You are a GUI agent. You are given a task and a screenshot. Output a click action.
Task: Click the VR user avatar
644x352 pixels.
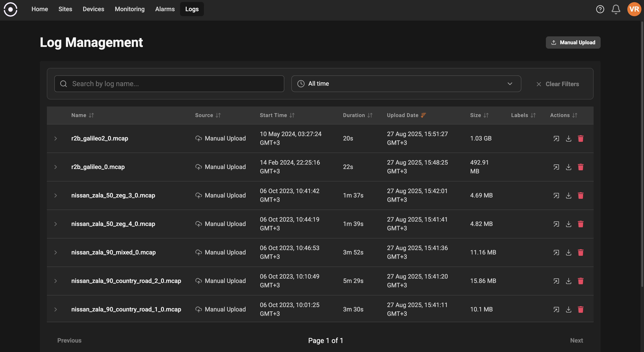(634, 9)
